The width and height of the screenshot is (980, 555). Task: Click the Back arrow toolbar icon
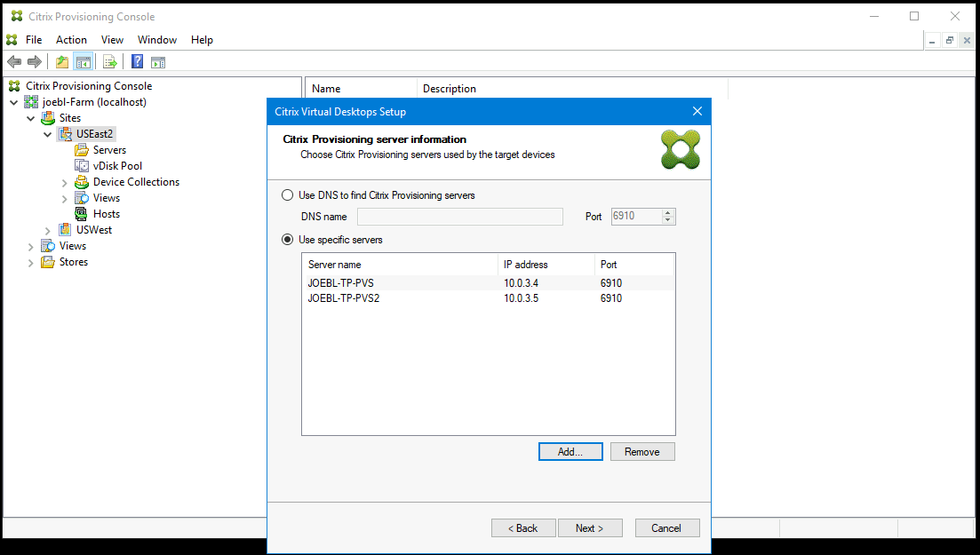point(14,62)
